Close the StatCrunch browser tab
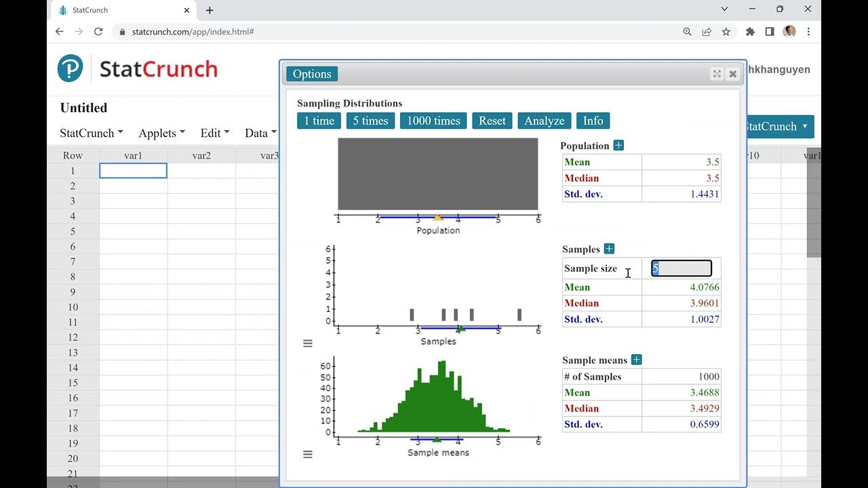This screenshot has width=868, height=488. click(186, 10)
